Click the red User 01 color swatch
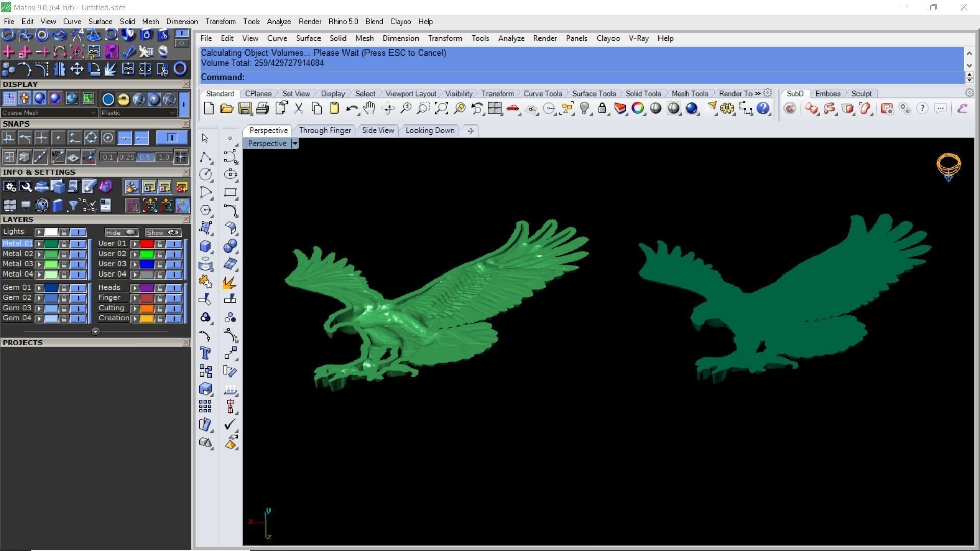Image resolution: width=980 pixels, height=551 pixels. click(146, 244)
